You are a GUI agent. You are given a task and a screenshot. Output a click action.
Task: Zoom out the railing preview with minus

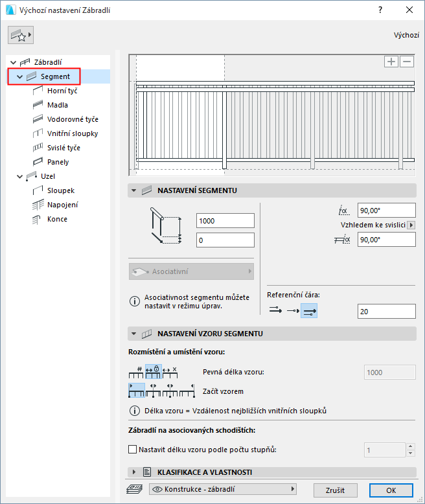(407, 62)
